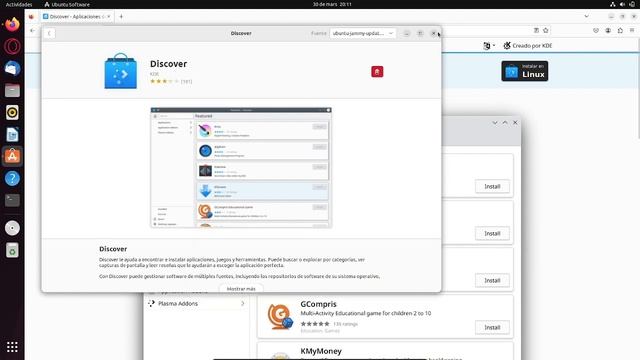Viewport: 640px width, 360px height.
Task: Click the Instalar en Linux button
Action: click(524, 71)
